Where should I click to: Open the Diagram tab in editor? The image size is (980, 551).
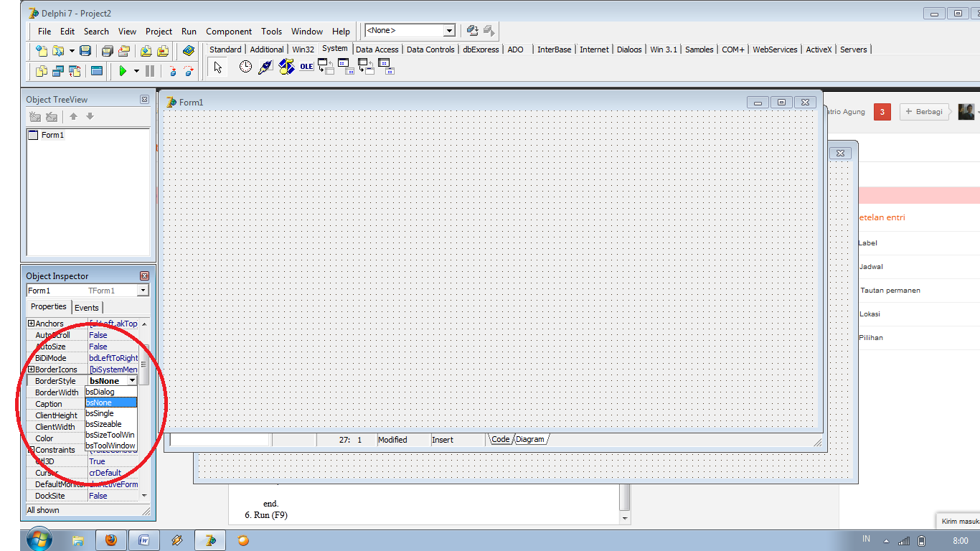coord(530,439)
